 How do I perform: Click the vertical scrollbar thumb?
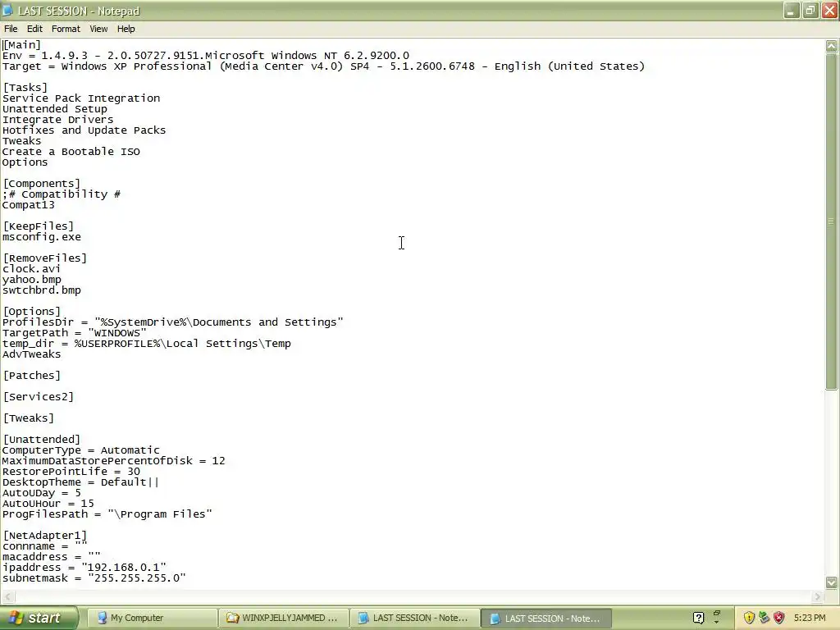(x=832, y=221)
